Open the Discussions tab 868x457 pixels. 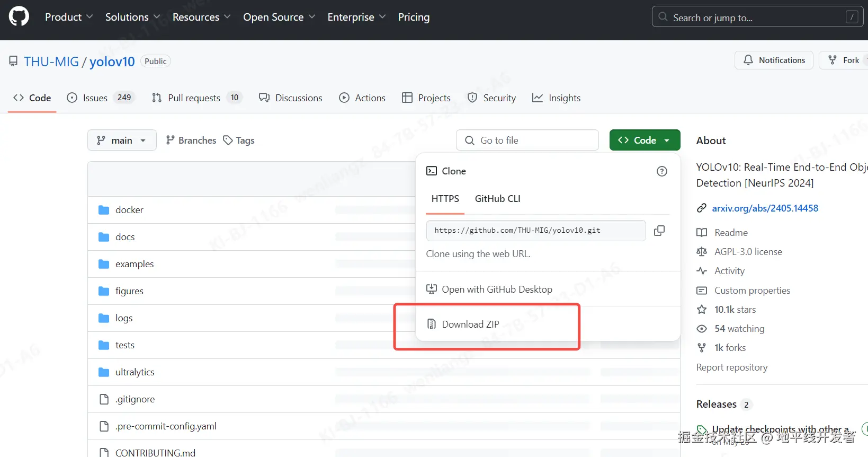290,98
